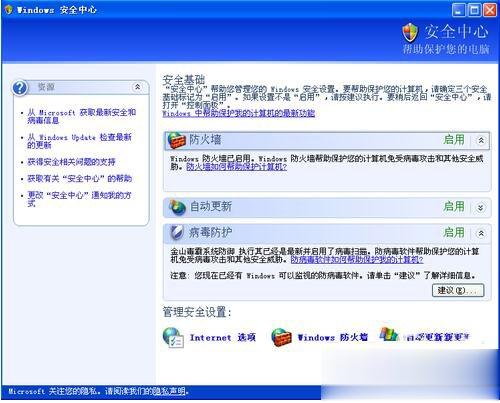The height and width of the screenshot is (403, 500).
Task: Open 自动更新 settings Windows flag icon
Action: pos(389,334)
